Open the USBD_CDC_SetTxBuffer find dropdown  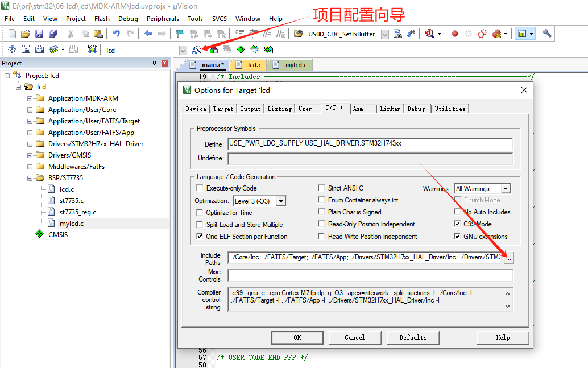[x=385, y=35]
